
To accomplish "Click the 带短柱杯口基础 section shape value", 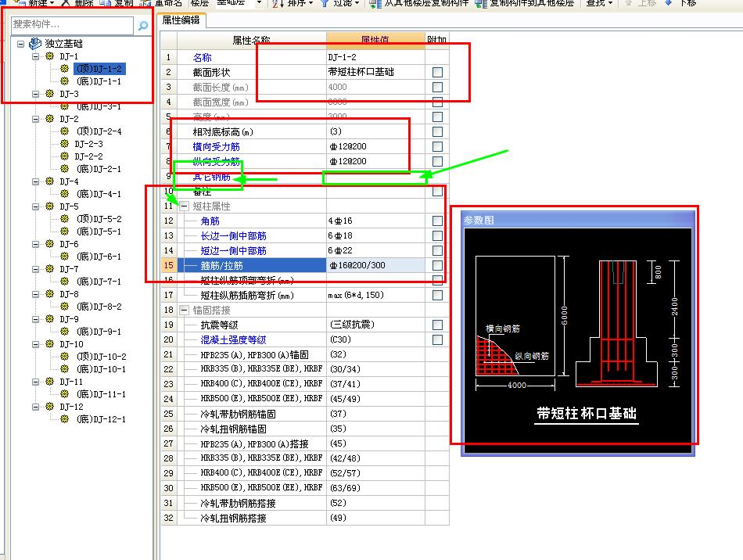I will [x=361, y=72].
